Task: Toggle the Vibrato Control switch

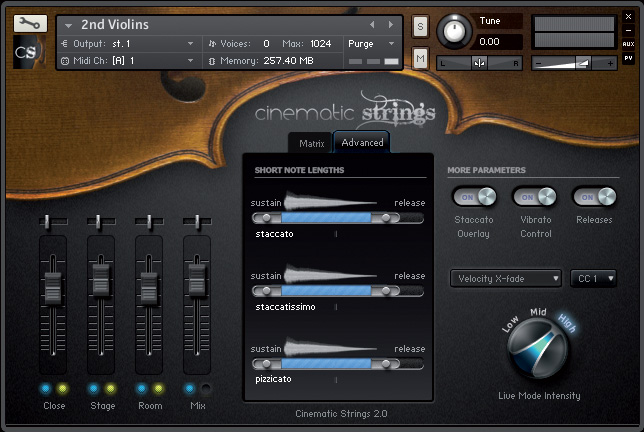Action: 534,197
